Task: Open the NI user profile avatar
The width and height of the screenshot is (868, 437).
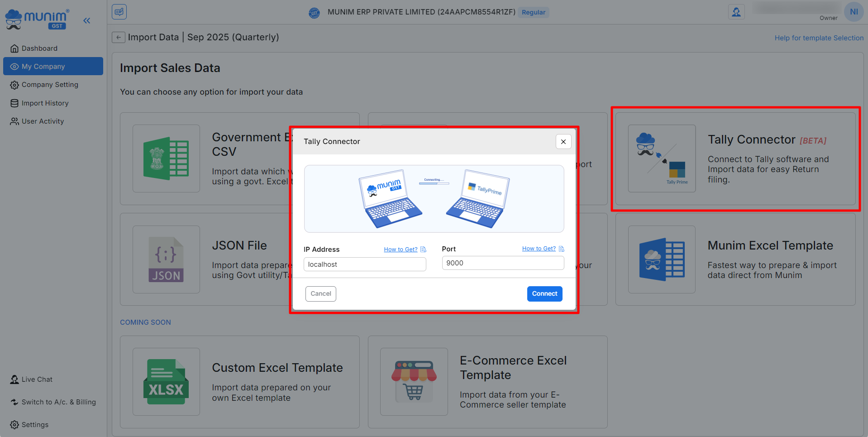Action: click(854, 12)
